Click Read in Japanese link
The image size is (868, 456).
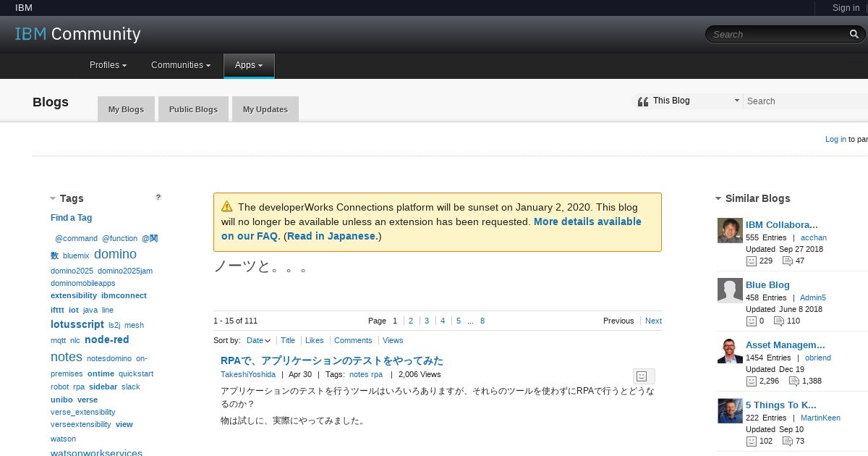click(x=331, y=236)
